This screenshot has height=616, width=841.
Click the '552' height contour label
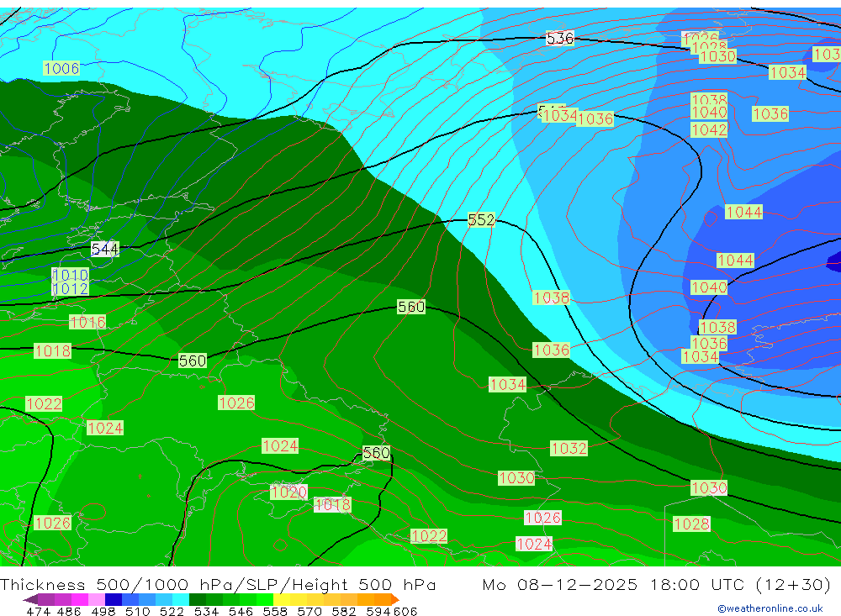(481, 220)
